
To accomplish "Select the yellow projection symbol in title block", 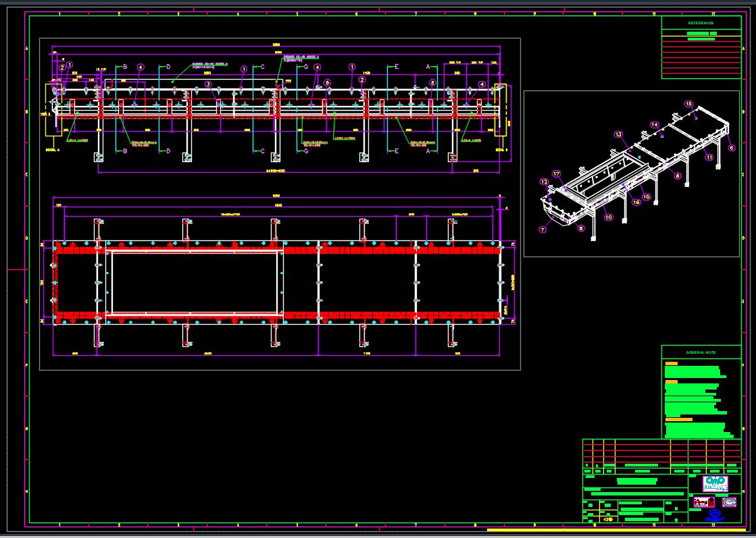I will 607,519.
